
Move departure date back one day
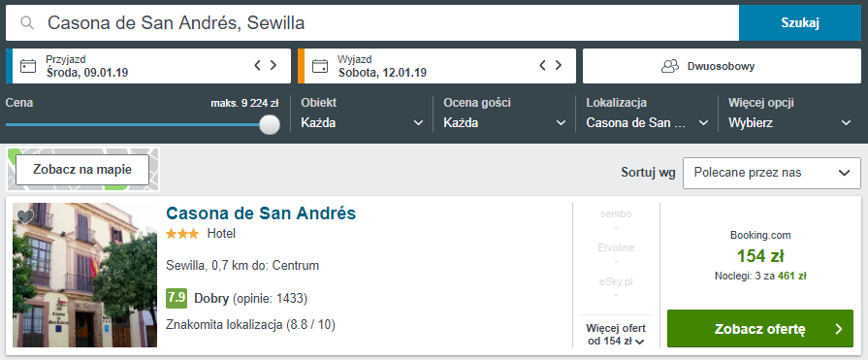tap(542, 65)
